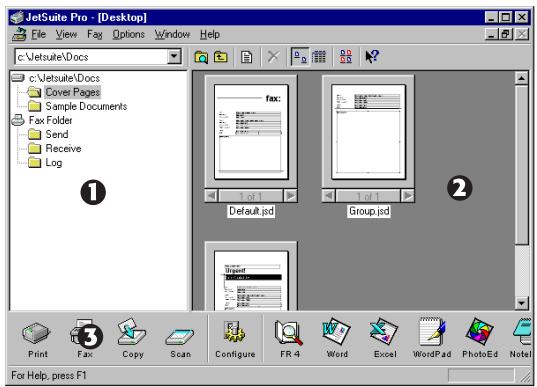Click the JetSuite Pro title bar icon
Viewport: 537px width, 387px height.
coord(17,17)
